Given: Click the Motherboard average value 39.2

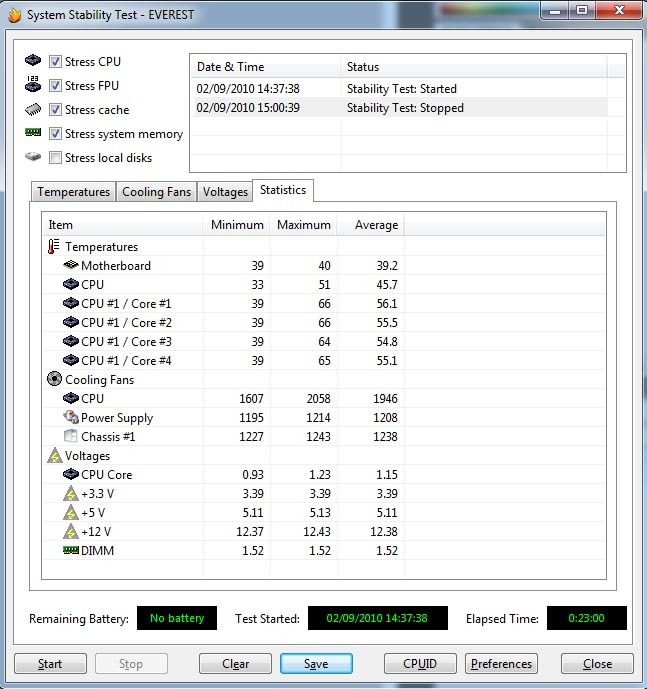Looking at the screenshot, I should (x=387, y=265).
